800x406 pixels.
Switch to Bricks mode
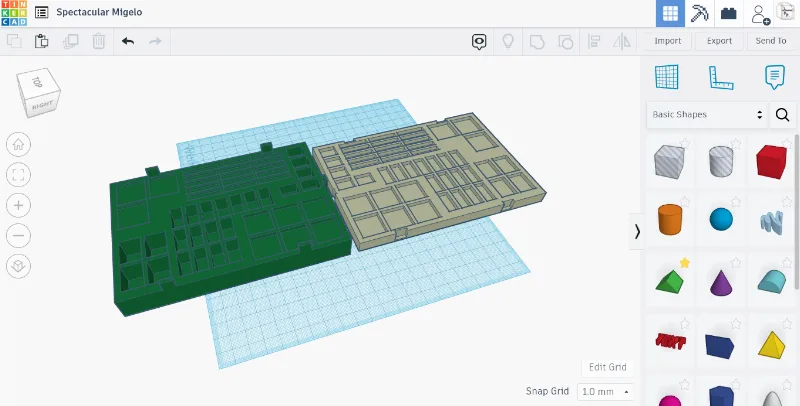click(x=729, y=13)
